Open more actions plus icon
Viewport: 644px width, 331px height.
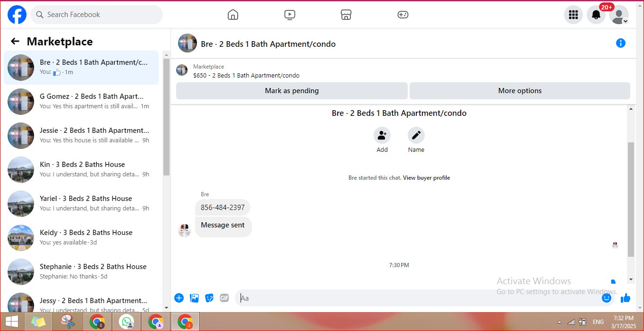tap(179, 298)
